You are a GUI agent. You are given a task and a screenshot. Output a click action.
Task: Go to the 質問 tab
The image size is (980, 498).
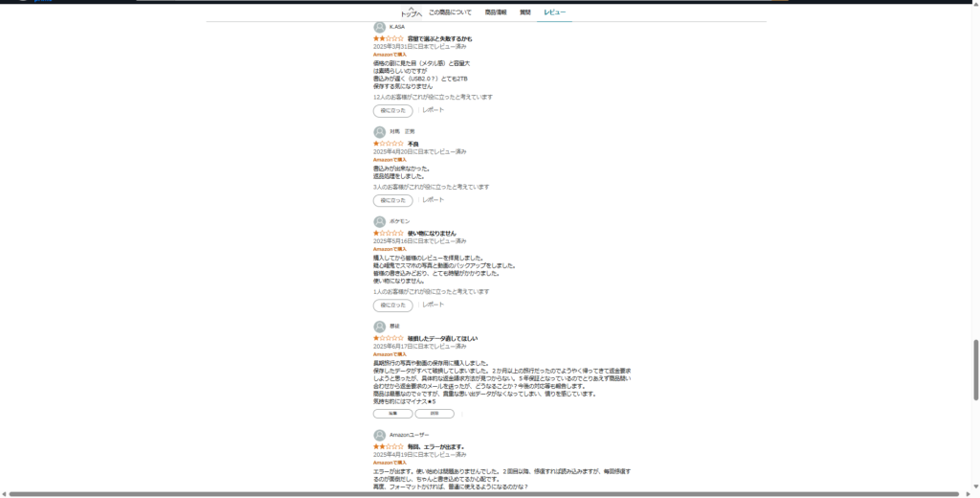[525, 12]
